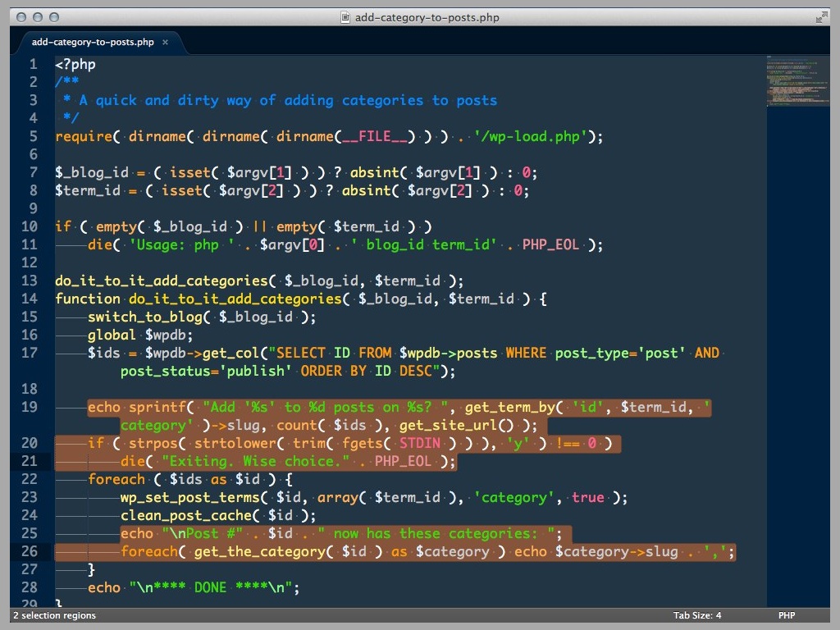Click '$term_id' at start of line 8
The width and height of the screenshot is (840, 630).
tap(88, 190)
